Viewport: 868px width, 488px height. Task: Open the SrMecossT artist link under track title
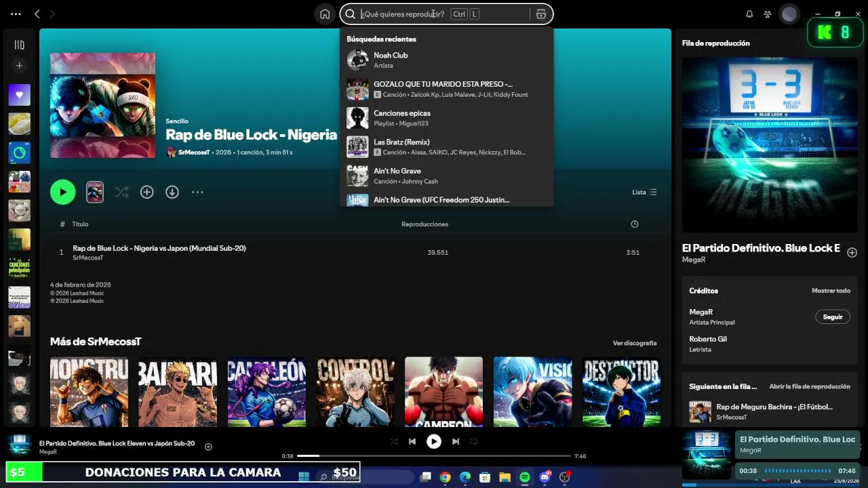tap(87, 258)
